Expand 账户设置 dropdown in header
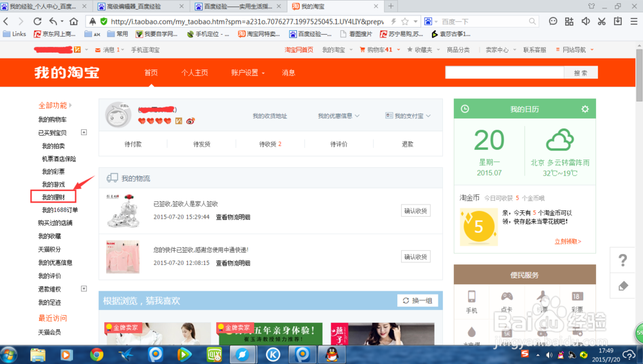Image resolution: width=643 pixels, height=364 pixels. coord(248,73)
